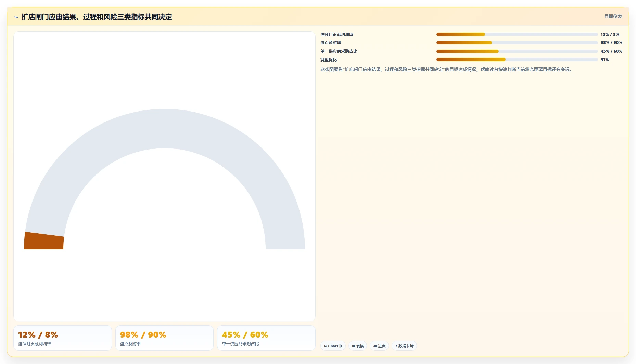The image size is (636, 364).
Task: Click the grey arc of the gauge chart
Action: [x=164, y=128]
